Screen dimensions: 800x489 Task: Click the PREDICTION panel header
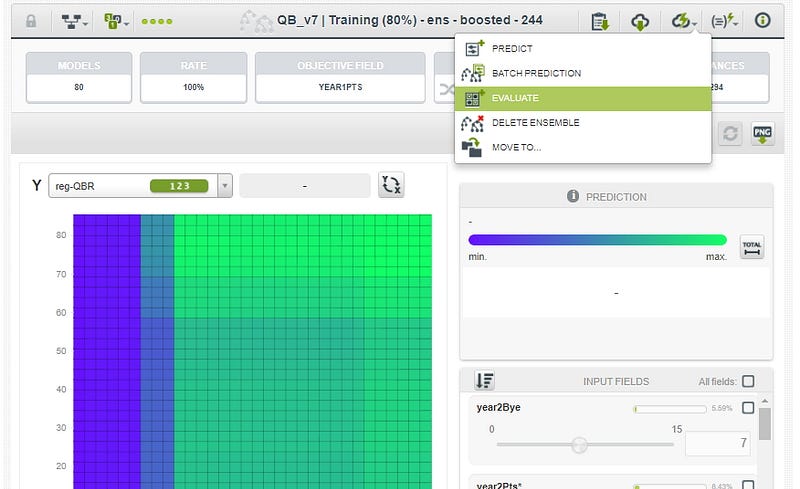tap(616, 197)
